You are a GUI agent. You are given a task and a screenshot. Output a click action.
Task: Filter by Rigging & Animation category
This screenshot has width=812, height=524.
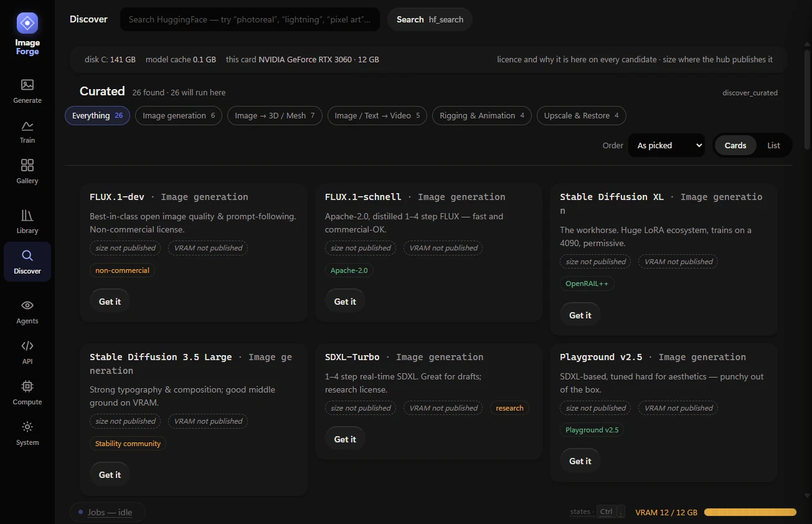482,115
